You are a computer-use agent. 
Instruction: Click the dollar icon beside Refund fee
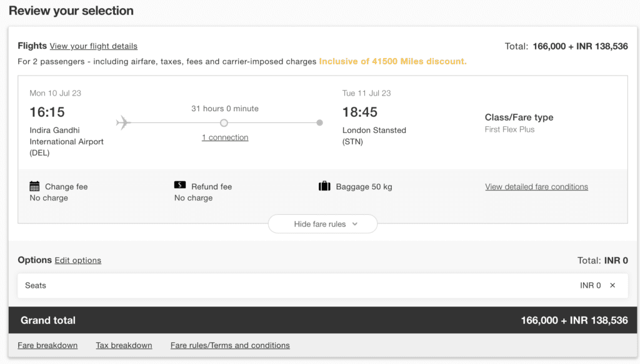180,185
